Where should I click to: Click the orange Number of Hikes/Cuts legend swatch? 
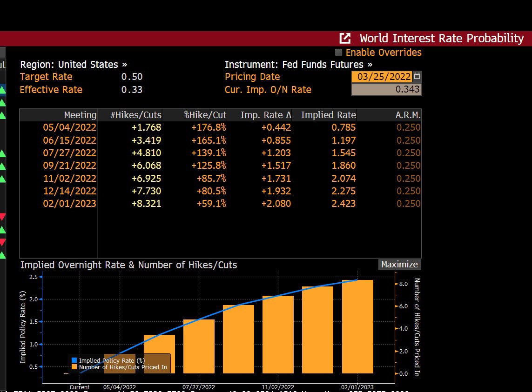click(74, 367)
